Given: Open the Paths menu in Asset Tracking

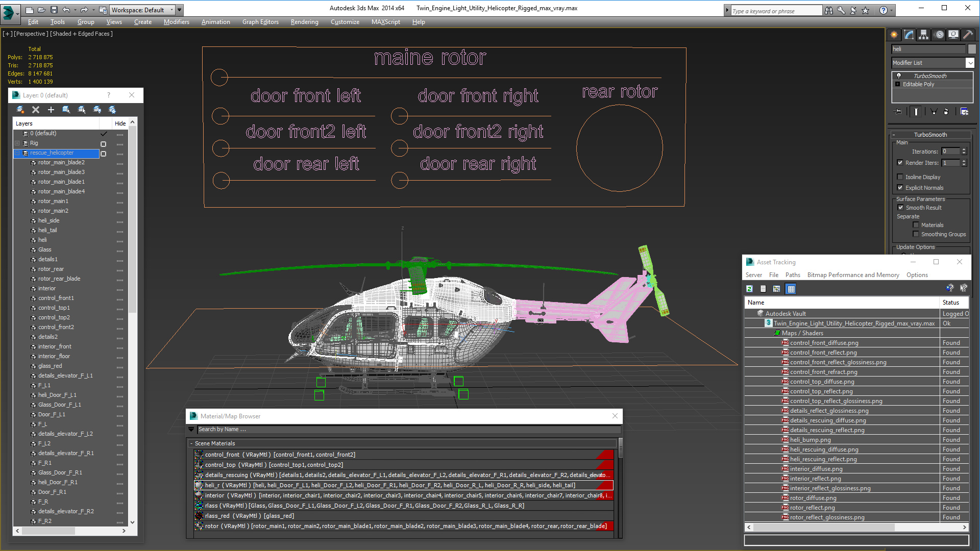Looking at the screenshot, I should (x=793, y=275).
